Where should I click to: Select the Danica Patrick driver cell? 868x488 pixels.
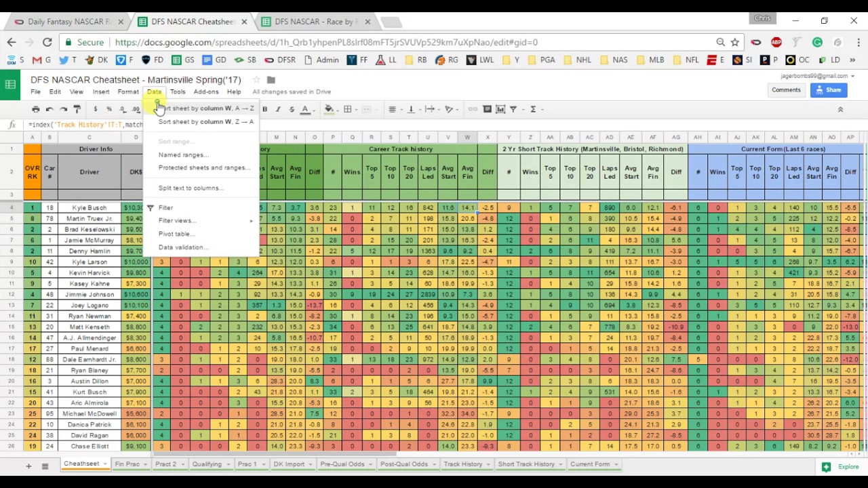[x=89, y=425]
